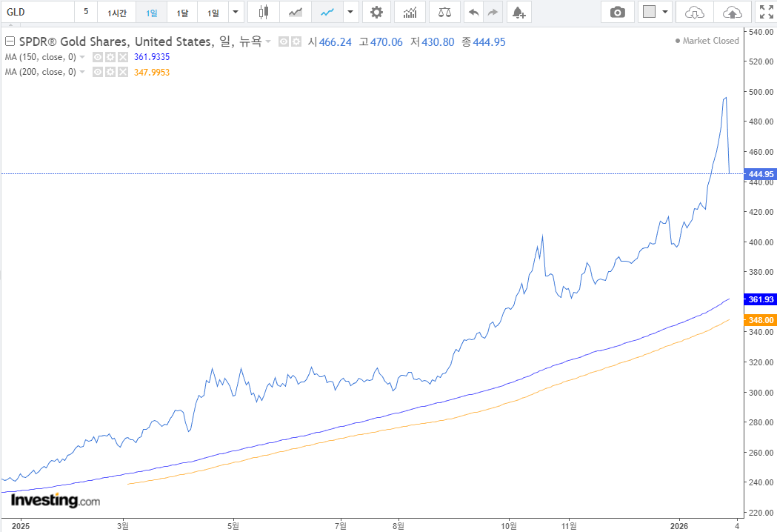The height and width of the screenshot is (532, 777).
Task: Expand MA (150, close, 0) dropdown arrow
Action: click(x=82, y=57)
